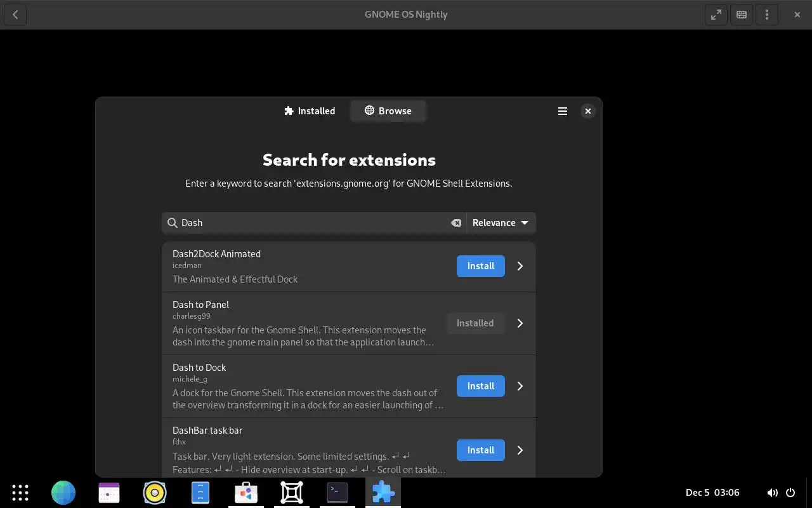The height and width of the screenshot is (508, 812).
Task: Clear the Dash search text
Action: [x=456, y=223]
